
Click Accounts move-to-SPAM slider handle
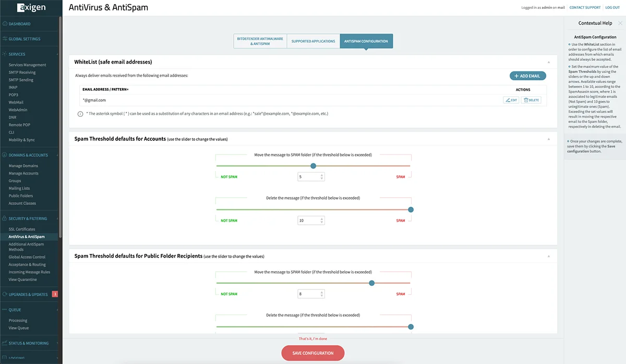[x=313, y=166]
